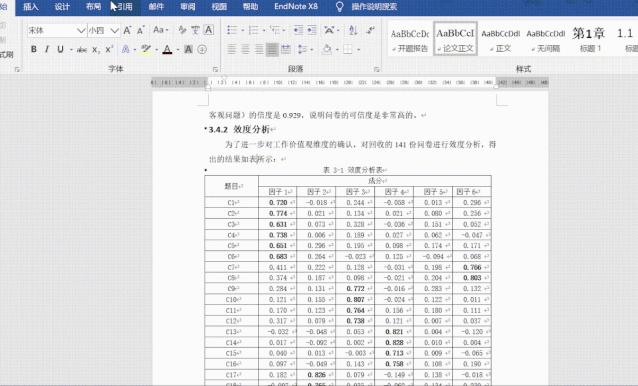Click the numbered list icon
Image resolution: width=638 pixels, height=386 pixels.
tap(253, 30)
